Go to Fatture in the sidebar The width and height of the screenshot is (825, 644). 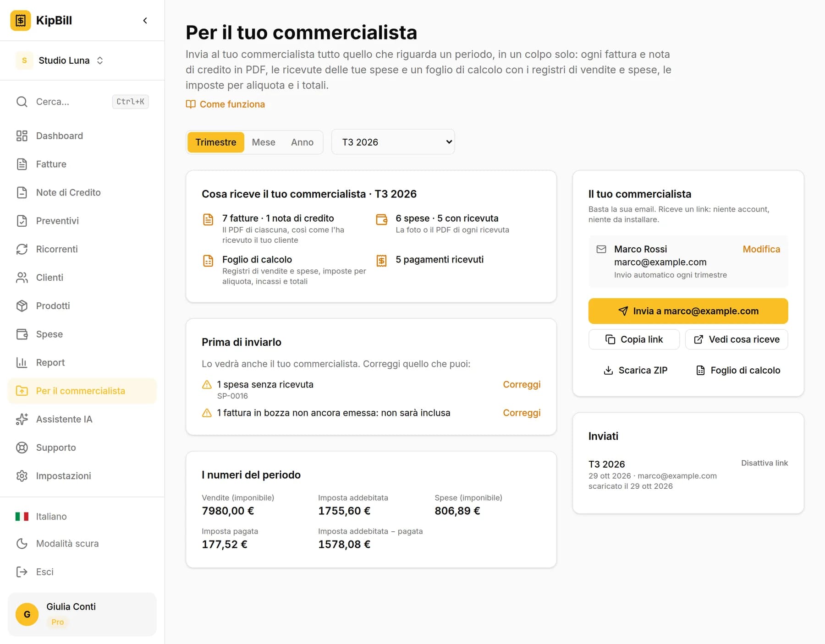tap(82, 164)
